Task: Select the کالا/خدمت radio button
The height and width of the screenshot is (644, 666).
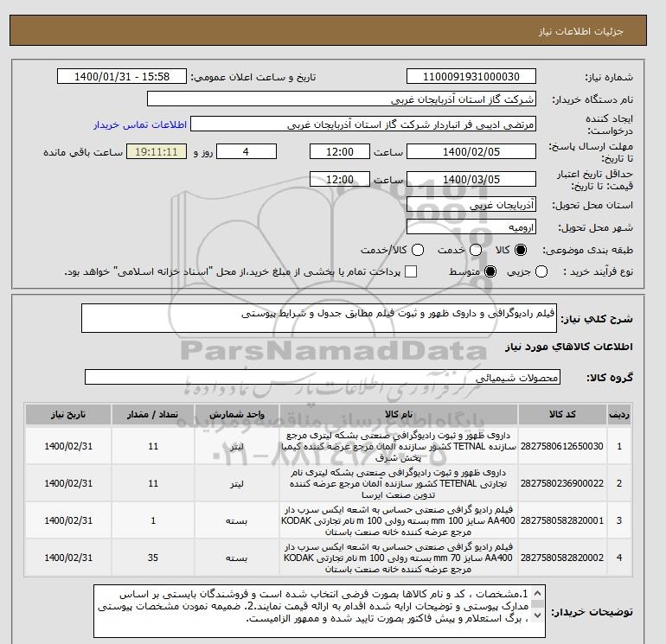Action: click(418, 250)
